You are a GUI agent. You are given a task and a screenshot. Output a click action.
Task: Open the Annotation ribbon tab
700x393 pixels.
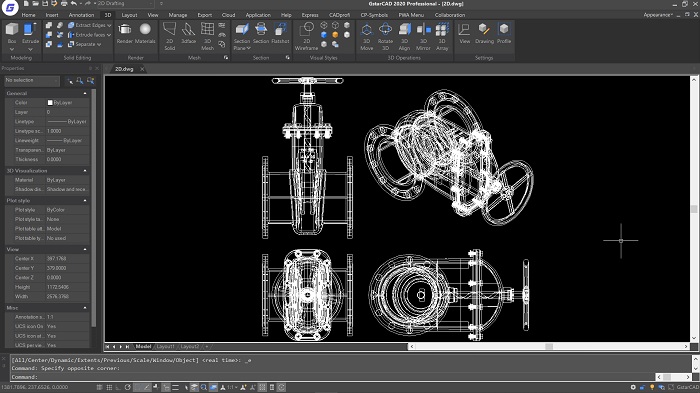coord(81,15)
